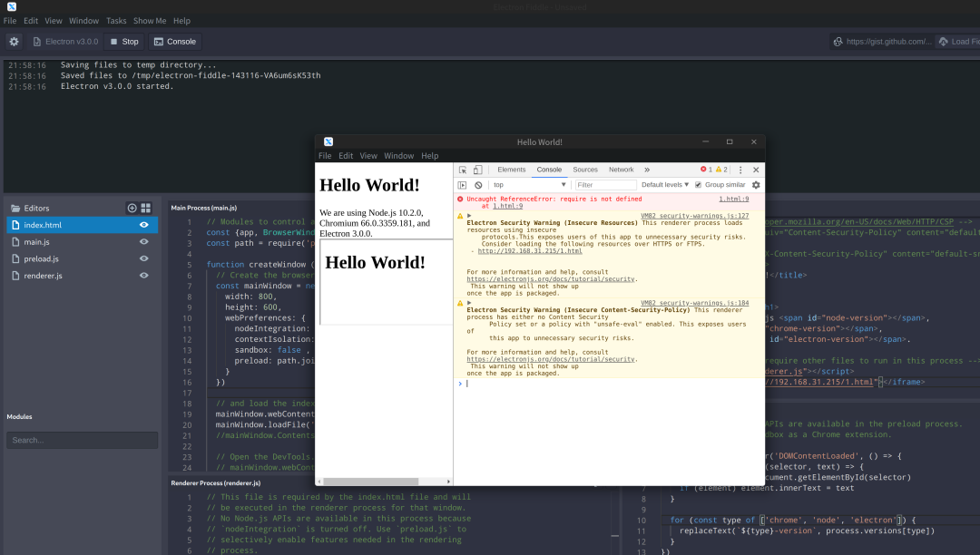Image resolution: width=980 pixels, height=555 pixels.
Task: Click the Modules search field
Action: tap(82, 440)
